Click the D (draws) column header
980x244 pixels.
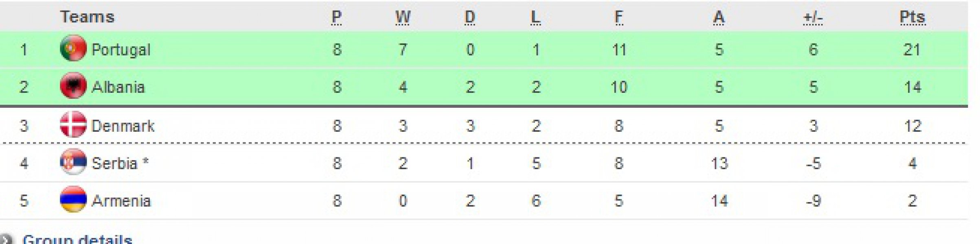point(470,17)
